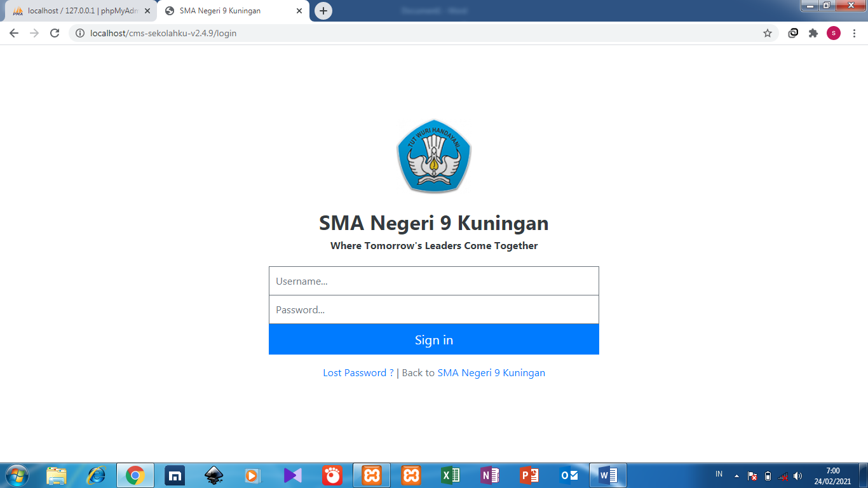This screenshot has height=488, width=868.
Task: Click the address bar URL
Action: [163, 33]
